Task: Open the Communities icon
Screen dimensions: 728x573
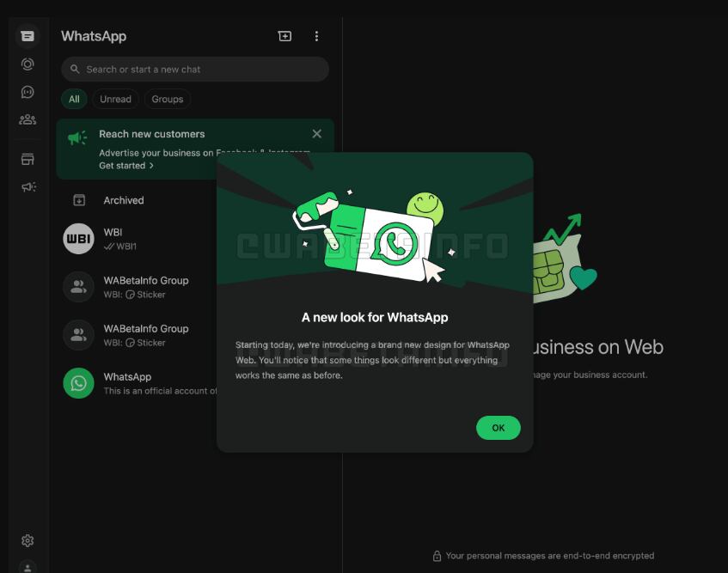Action: (28, 119)
